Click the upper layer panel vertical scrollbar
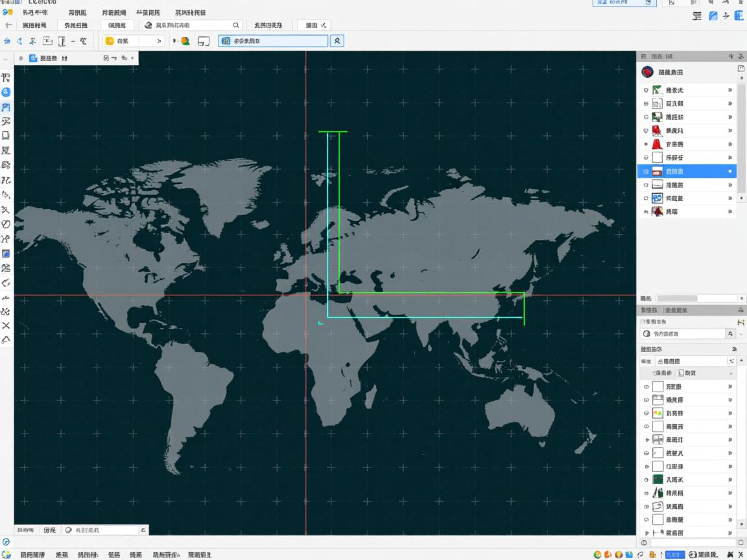The image size is (747, 560). (x=741, y=143)
